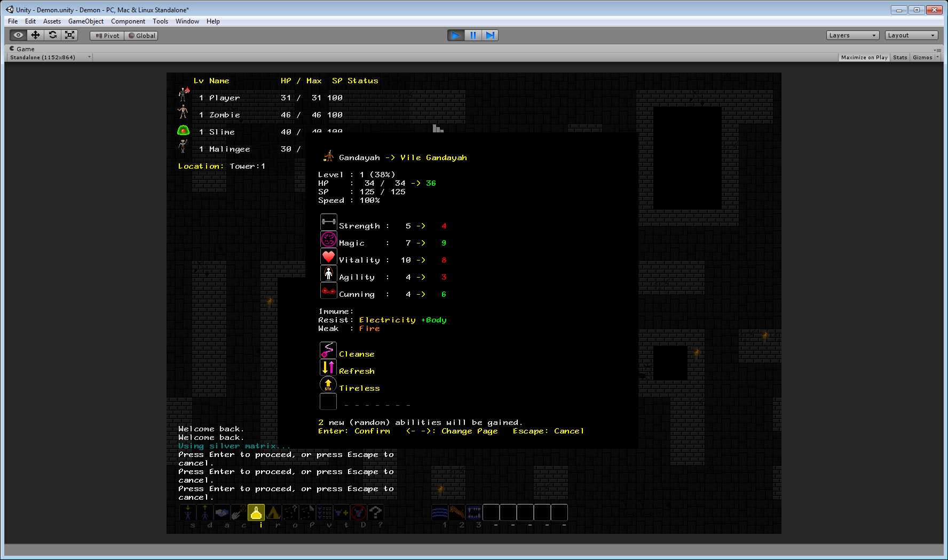The width and height of the screenshot is (948, 560).
Task: Click the ascend 'd' action icon
Action: pyautogui.click(x=205, y=512)
